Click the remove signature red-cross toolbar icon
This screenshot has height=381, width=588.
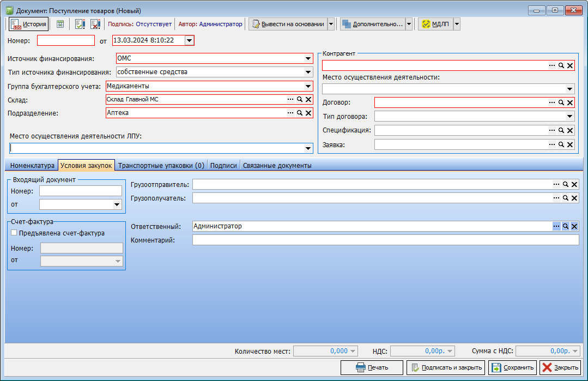(95, 24)
